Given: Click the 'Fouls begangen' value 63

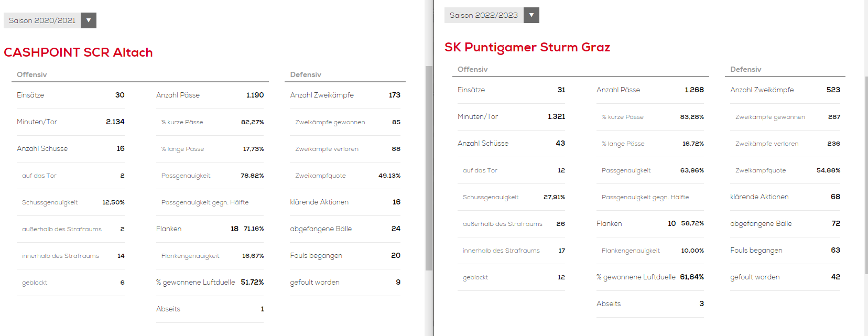Looking at the screenshot, I should pos(836,250).
